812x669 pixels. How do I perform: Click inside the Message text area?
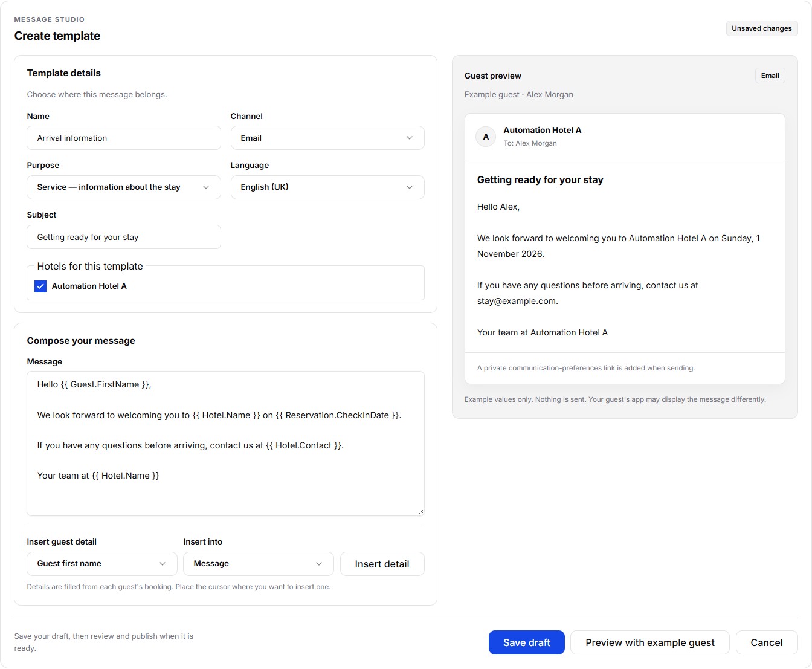226,444
